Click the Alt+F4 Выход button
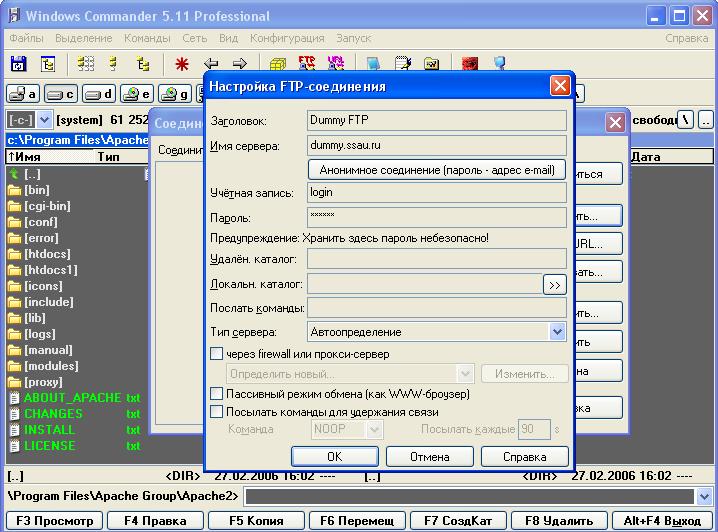 [662, 521]
